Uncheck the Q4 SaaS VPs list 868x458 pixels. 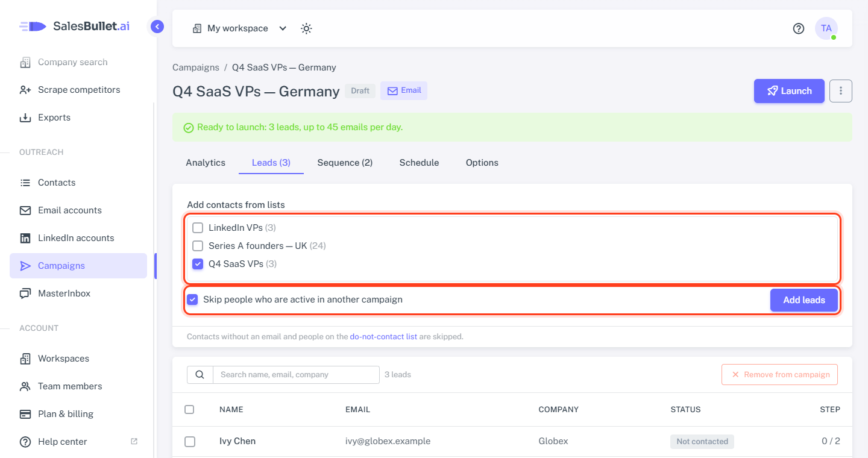pyautogui.click(x=198, y=264)
